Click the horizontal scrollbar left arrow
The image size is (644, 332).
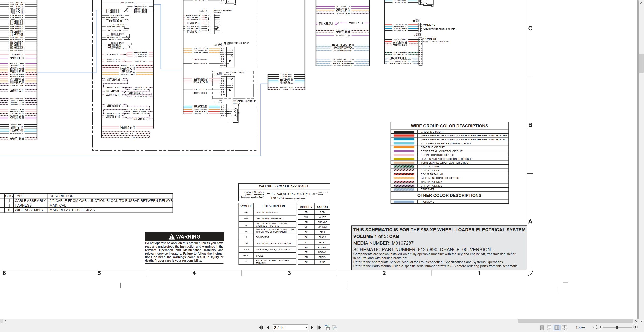coord(5,321)
